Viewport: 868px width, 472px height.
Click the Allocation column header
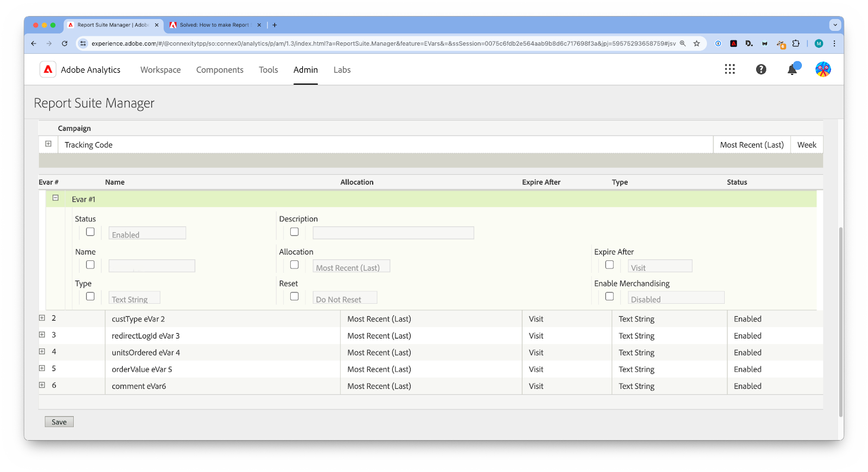point(357,182)
